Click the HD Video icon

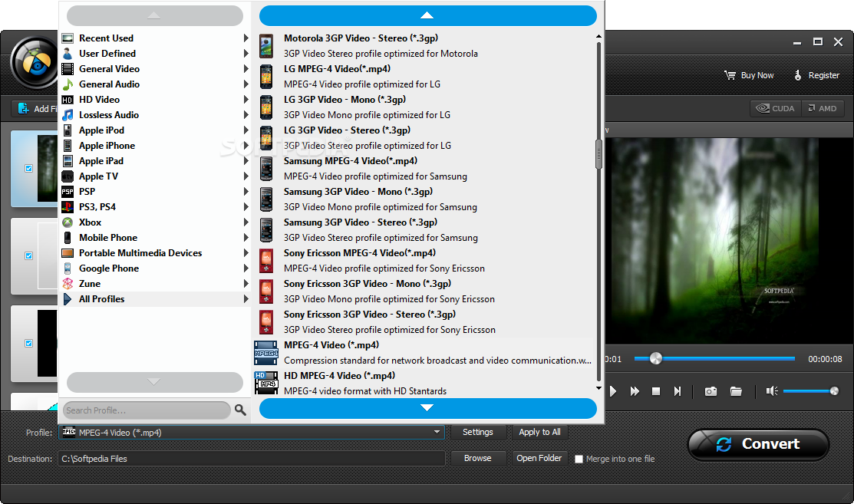pos(68,100)
